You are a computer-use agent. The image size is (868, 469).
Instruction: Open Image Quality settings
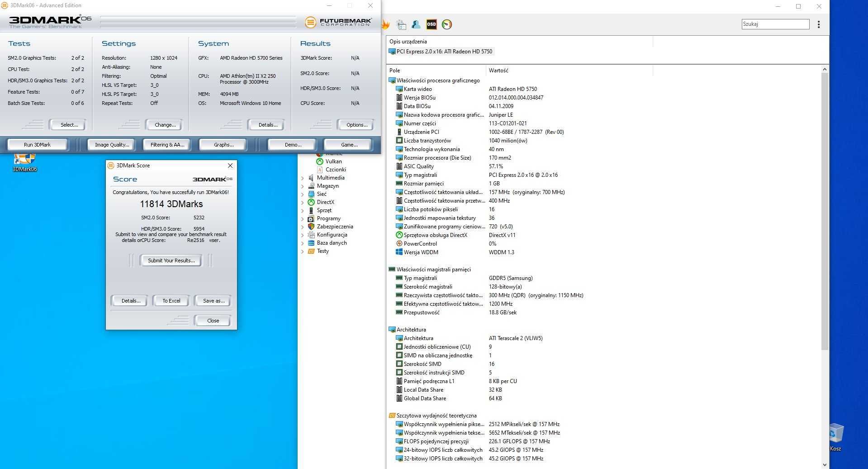point(112,145)
